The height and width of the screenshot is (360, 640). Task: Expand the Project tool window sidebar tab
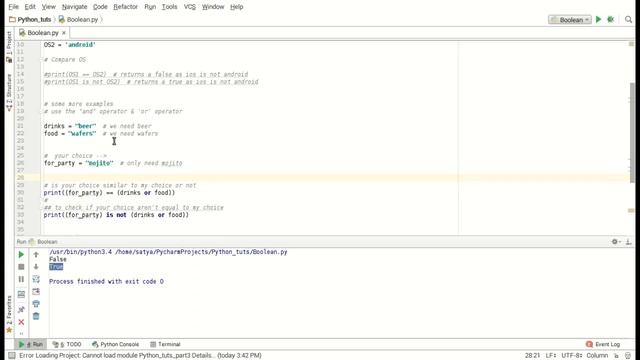(x=9, y=47)
